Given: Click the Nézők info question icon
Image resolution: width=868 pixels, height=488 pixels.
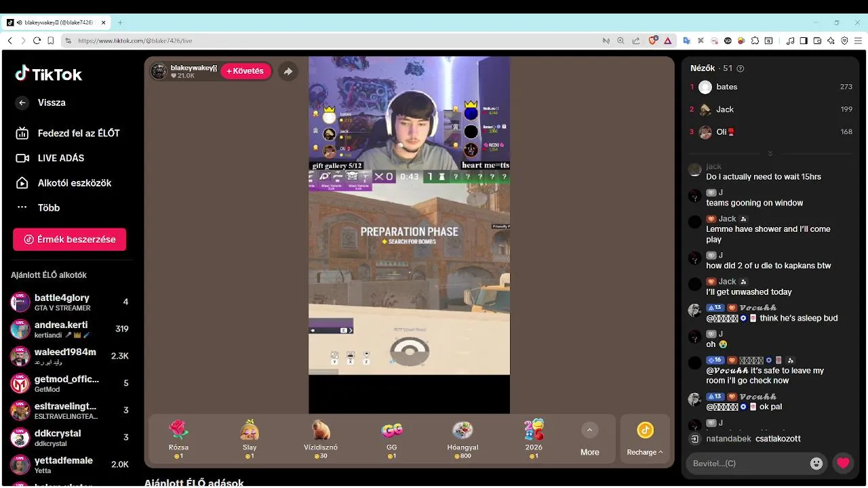Looking at the screenshot, I should (x=741, y=68).
